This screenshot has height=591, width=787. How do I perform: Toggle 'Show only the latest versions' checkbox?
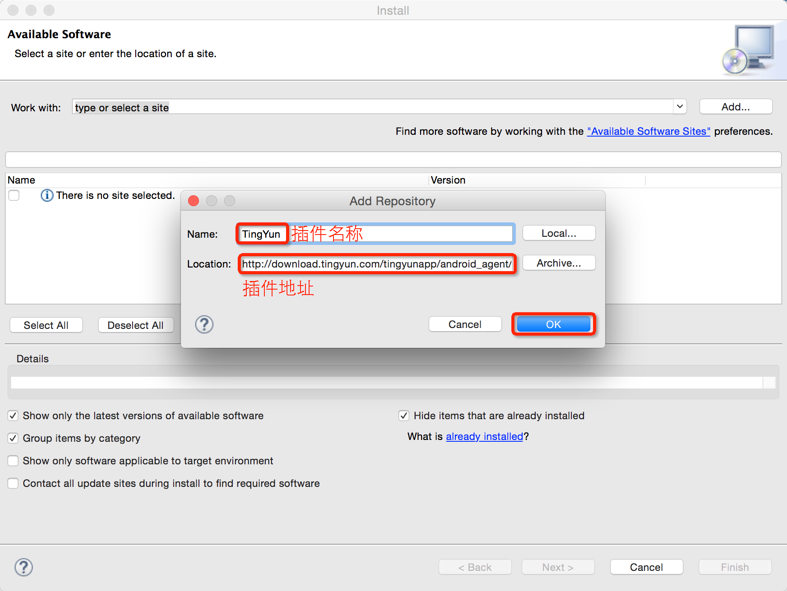13,416
